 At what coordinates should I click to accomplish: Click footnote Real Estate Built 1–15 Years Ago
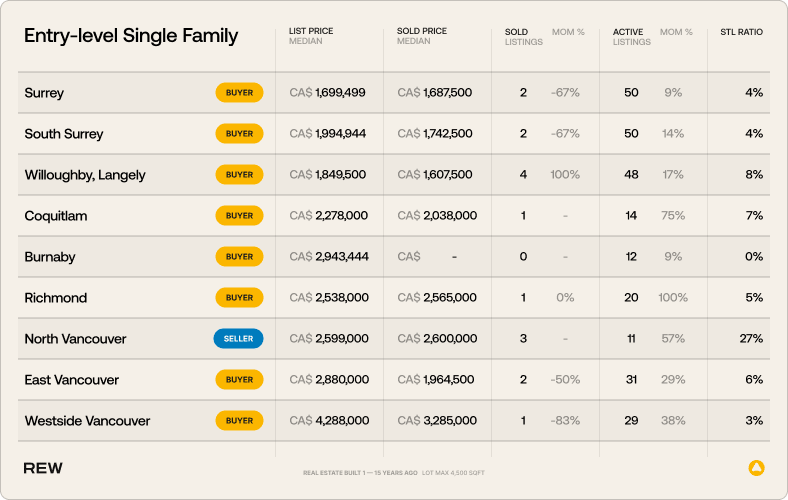coord(360,473)
